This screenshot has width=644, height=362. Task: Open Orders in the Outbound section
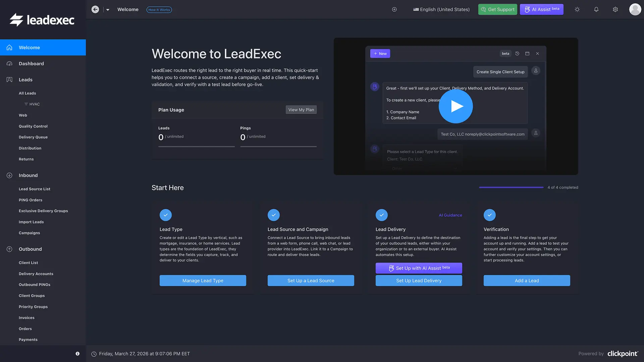click(x=25, y=329)
